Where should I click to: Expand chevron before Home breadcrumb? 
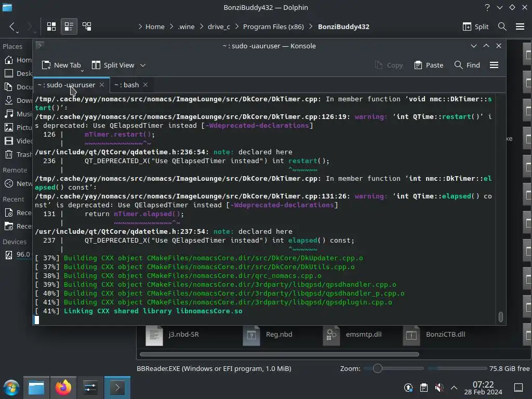(x=140, y=26)
